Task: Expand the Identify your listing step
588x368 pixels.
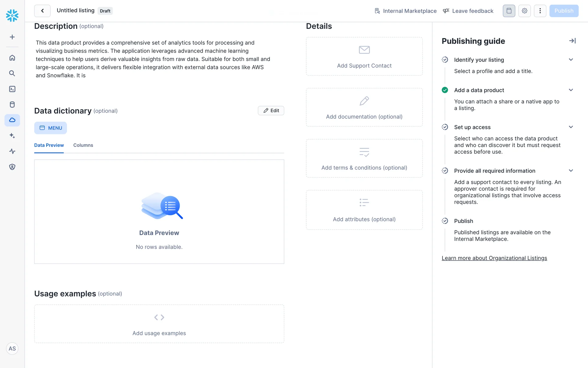Action: point(571,60)
